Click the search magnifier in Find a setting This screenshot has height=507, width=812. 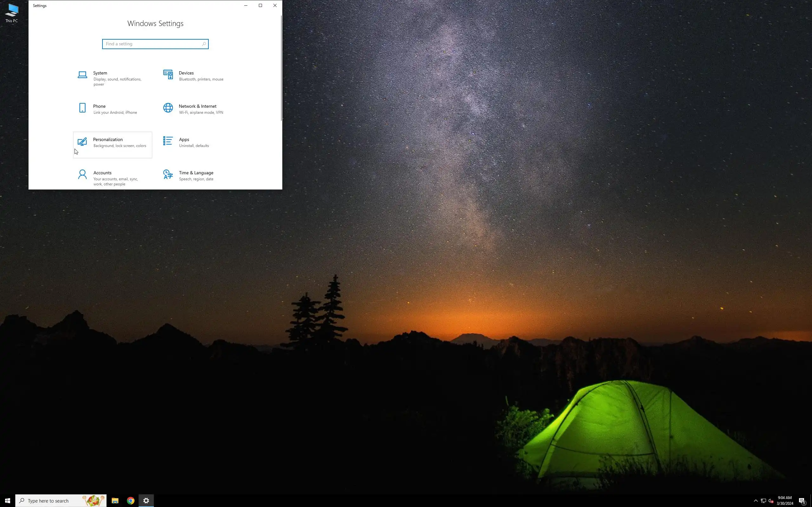pos(204,44)
